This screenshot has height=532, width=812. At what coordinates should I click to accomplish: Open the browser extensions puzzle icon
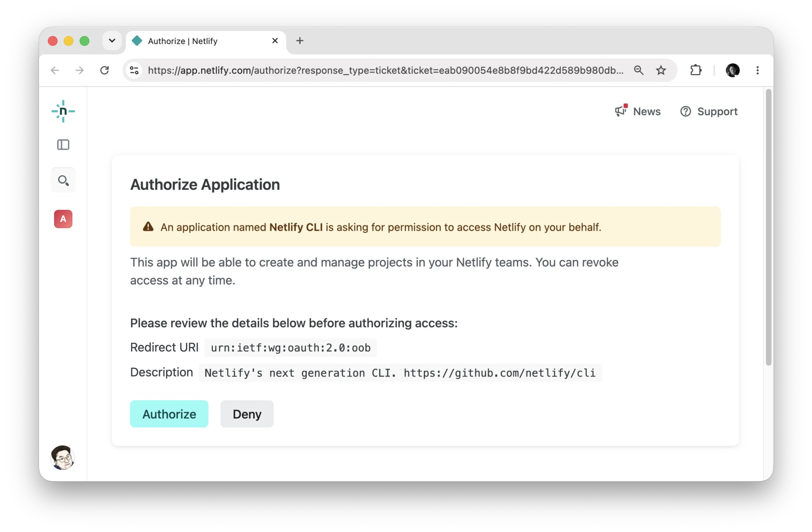tap(696, 70)
